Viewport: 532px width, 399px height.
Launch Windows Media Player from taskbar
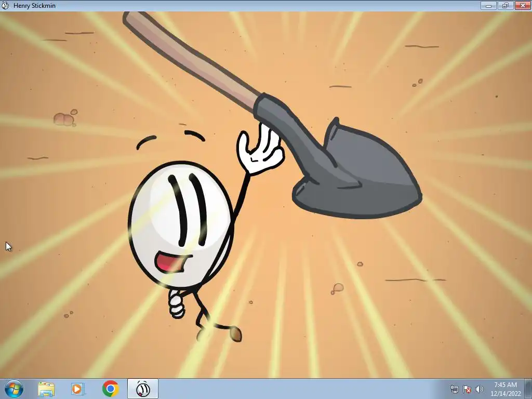[78, 389]
